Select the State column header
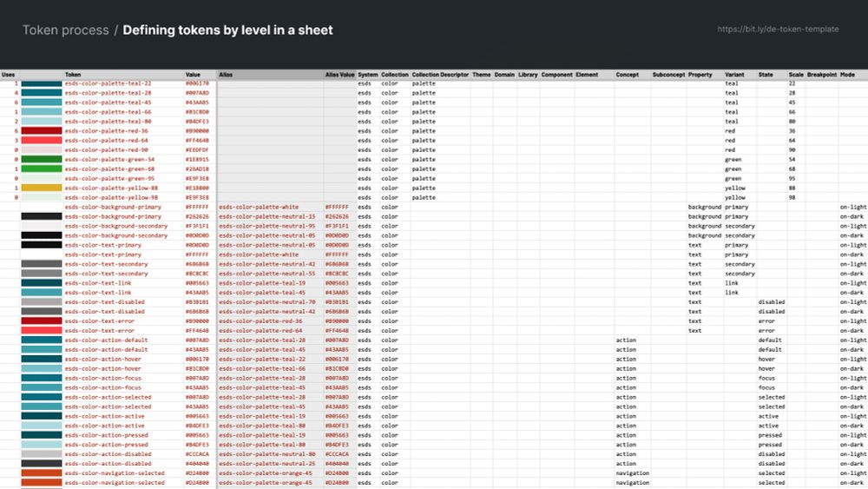 [766, 74]
